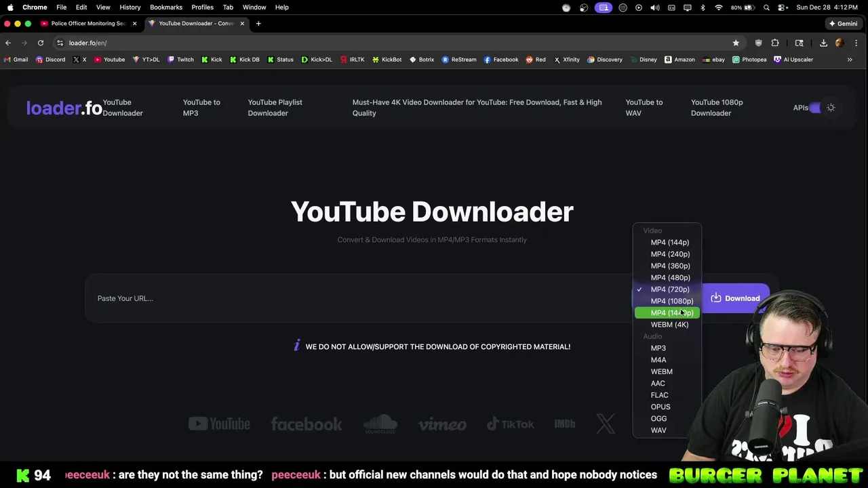Close the Police Officer Monitoring tab
Viewport: 868px width, 488px height.
point(134,24)
